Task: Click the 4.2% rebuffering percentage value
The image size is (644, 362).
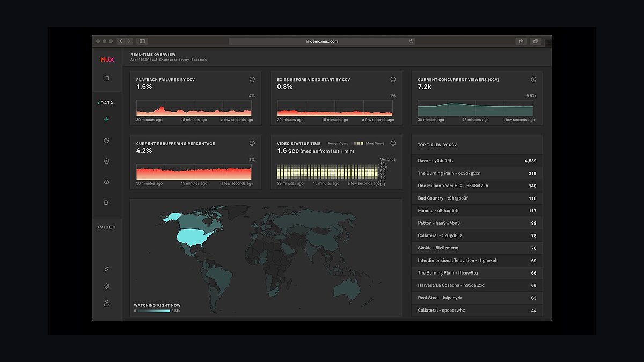Action: [144, 151]
